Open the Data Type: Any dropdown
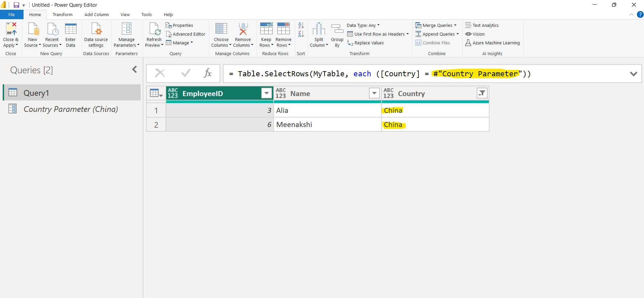644x298 pixels. coord(363,25)
